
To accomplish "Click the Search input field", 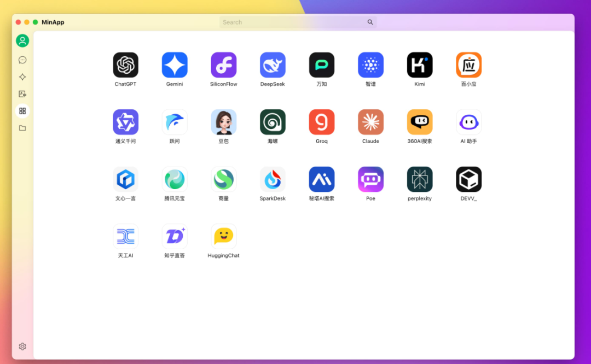I will [298, 22].
